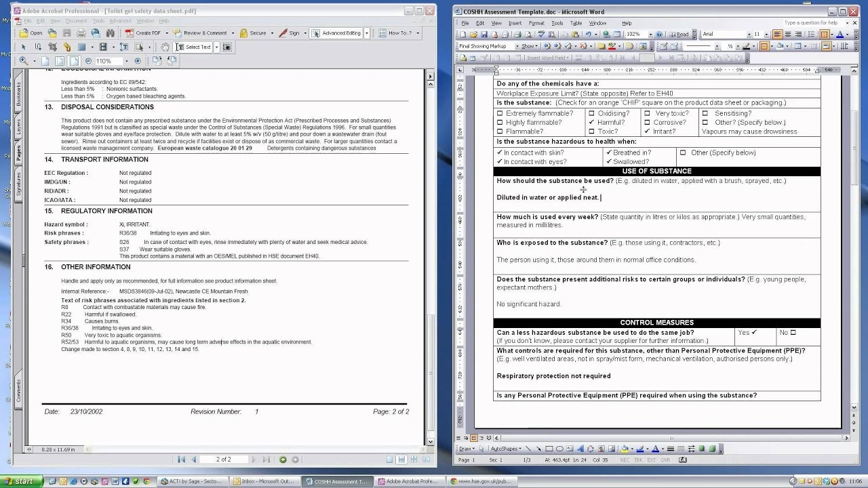The image size is (868, 488).
Task: Toggle the Other (Specify below) checkbox under health hazards
Action: pyautogui.click(x=683, y=153)
